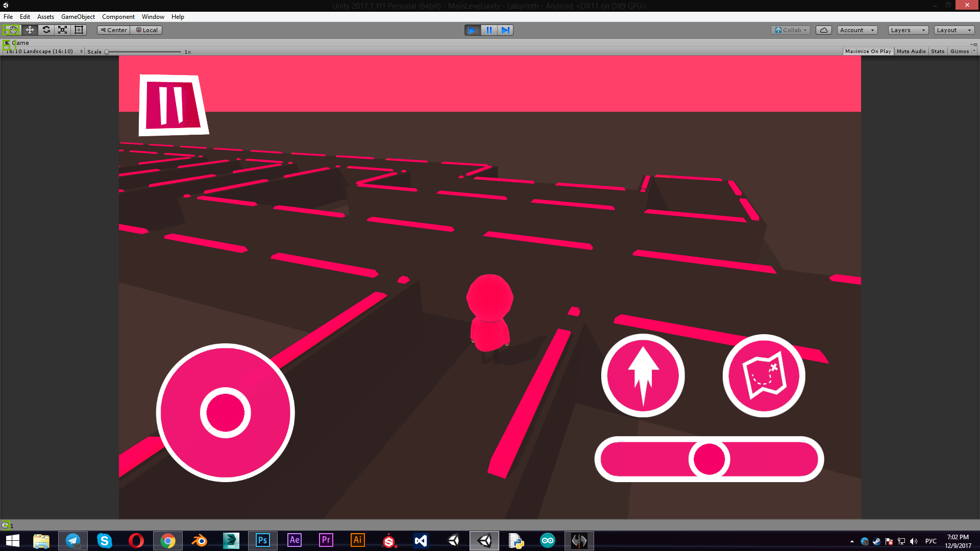The image size is (980, 551).
Task: Open the Layers dropdown
Action: (x=908, y=30)
